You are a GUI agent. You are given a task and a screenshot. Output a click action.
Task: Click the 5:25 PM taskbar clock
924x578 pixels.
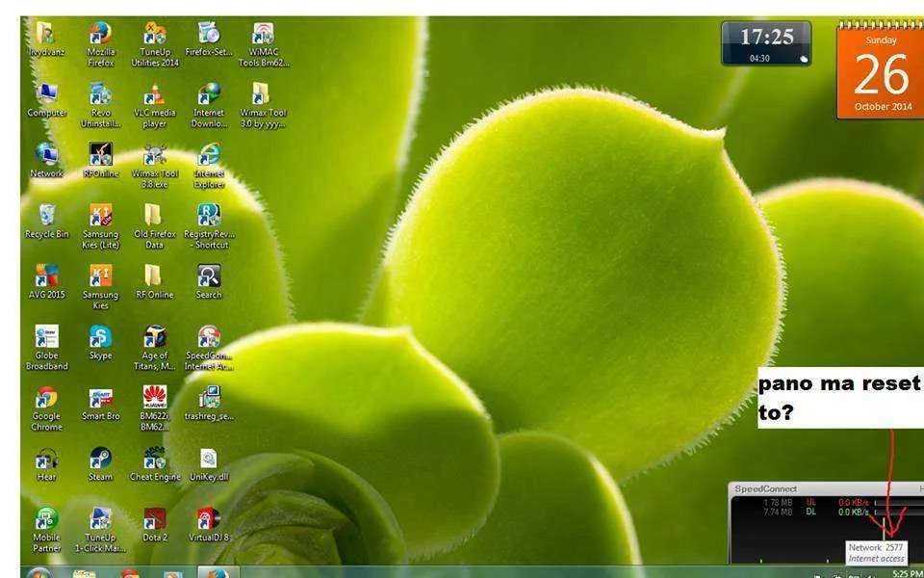click(x=908, y=573)
